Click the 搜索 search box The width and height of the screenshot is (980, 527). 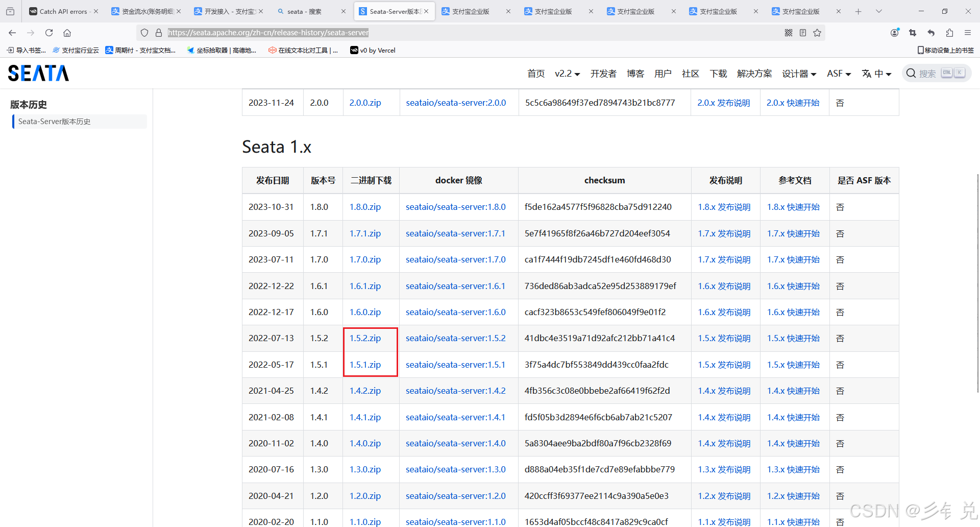[937, 74]
